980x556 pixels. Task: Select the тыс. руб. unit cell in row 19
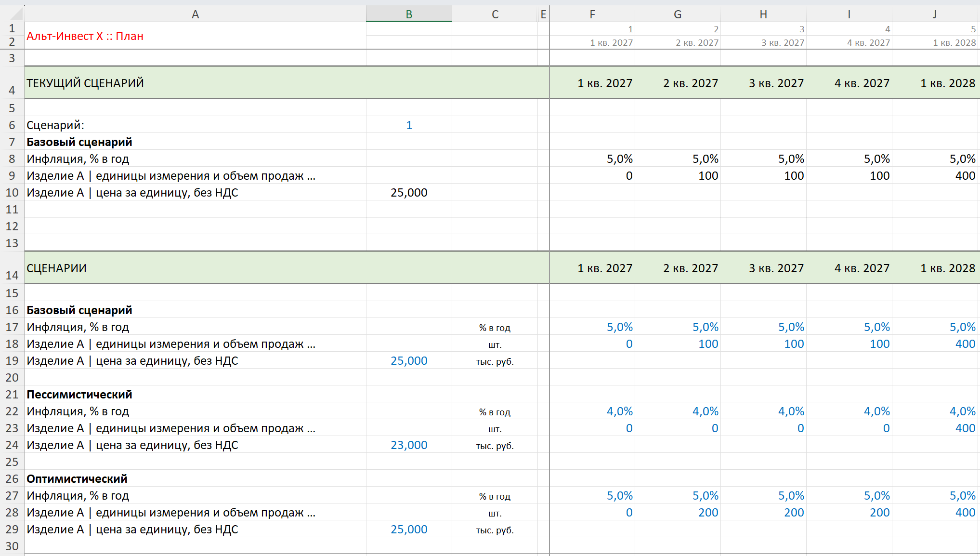click(495, 361)
